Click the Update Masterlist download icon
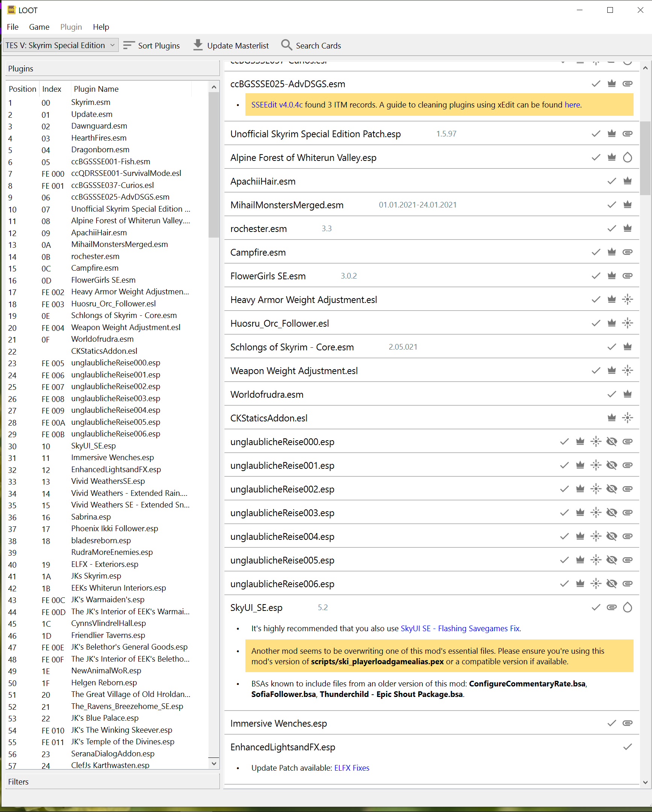 coord(198,45)
